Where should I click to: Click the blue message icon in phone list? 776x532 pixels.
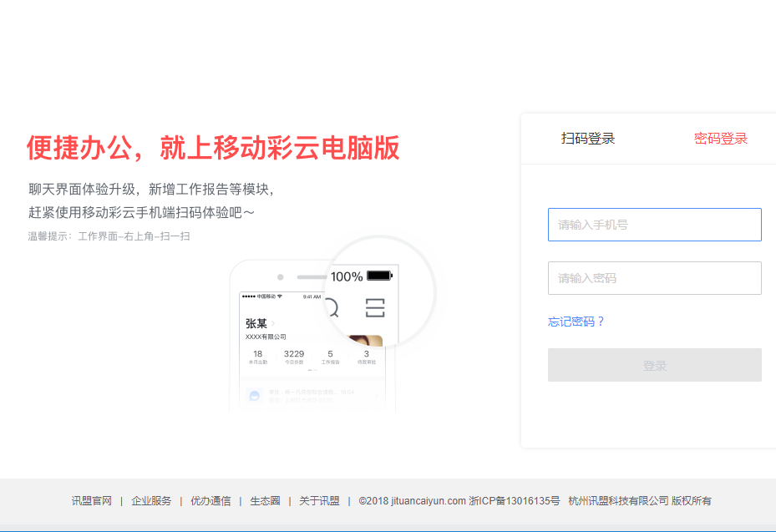tap(254, 393)
